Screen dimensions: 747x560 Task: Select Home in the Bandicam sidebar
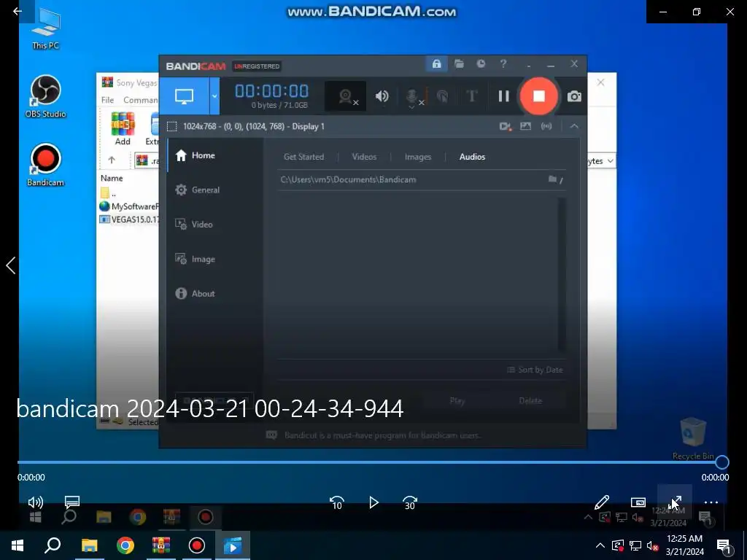215,155
